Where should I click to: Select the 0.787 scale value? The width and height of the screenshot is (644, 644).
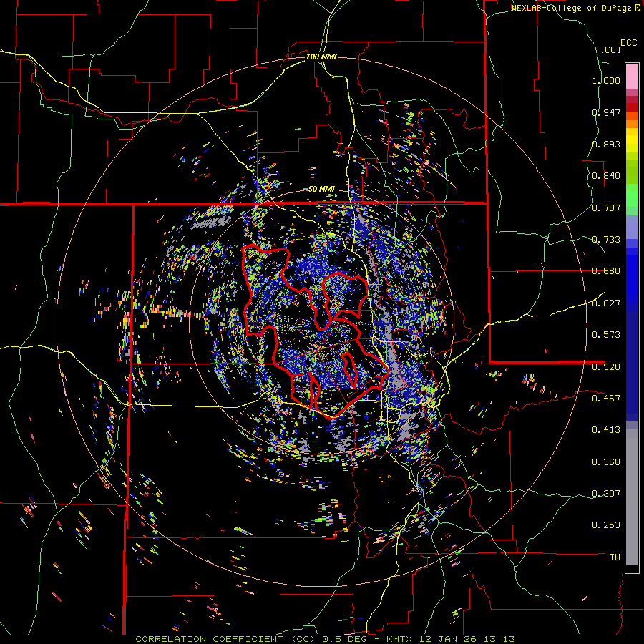click(x=606, y=208)
